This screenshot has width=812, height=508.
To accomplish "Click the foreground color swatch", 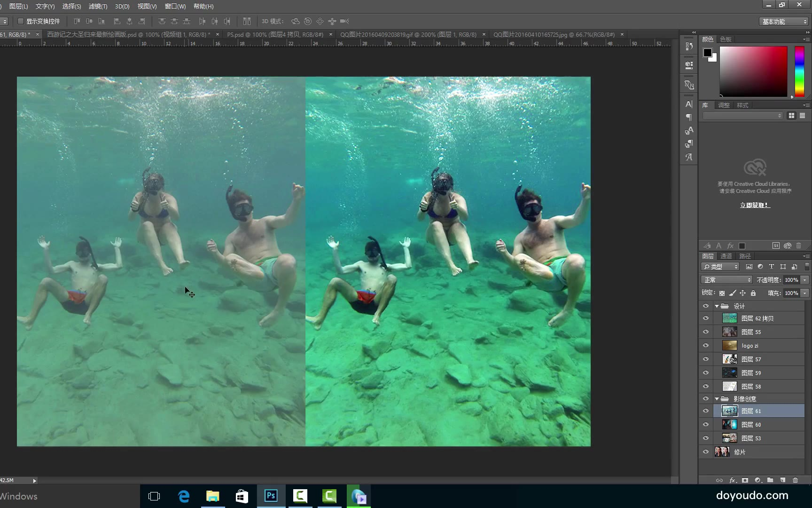I will pos(707,53).
